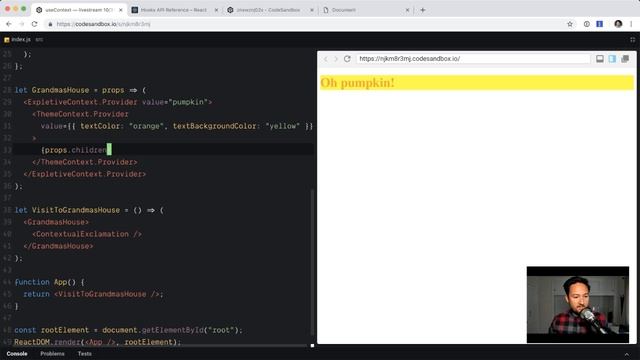This screenshot has width=640, height=360.
Task: Click the "orange" textColor value
Action: [x=146, y=126]
